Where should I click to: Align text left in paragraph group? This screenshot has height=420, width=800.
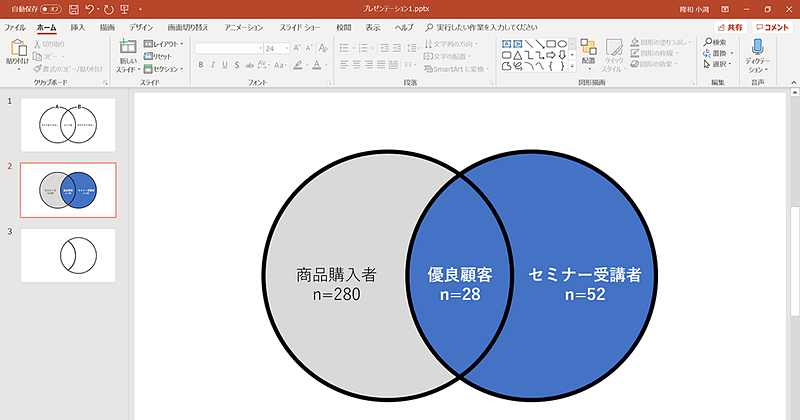pos(344,65)
